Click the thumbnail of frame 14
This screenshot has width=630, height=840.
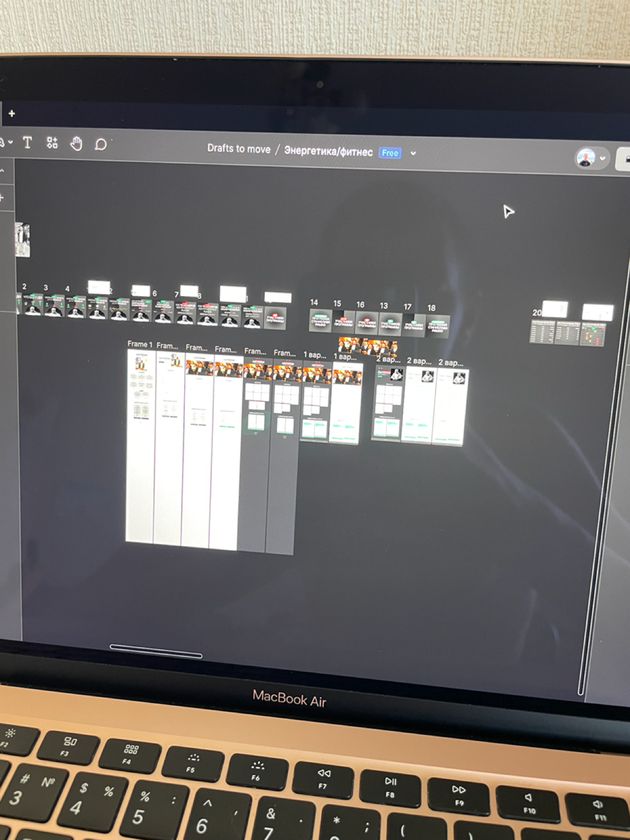click(x=320, y=320)
